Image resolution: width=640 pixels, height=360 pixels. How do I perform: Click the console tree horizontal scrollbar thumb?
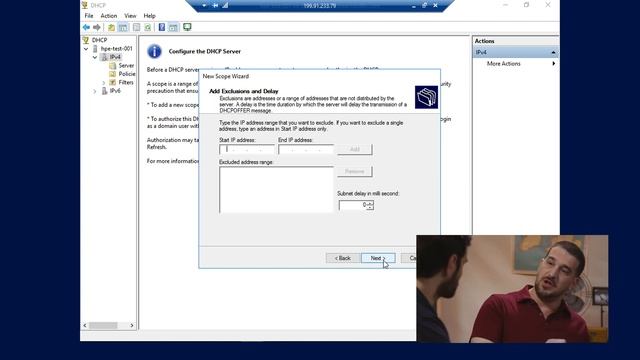tap(104, 325)
